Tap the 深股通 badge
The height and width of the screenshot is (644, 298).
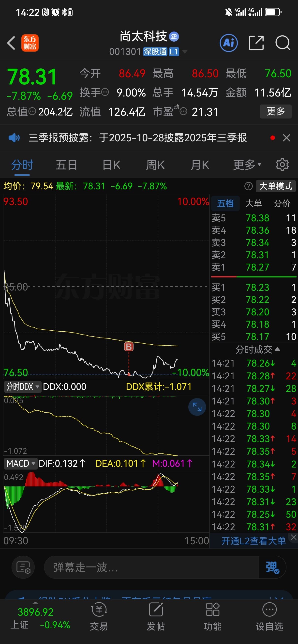tap(155, 52)
